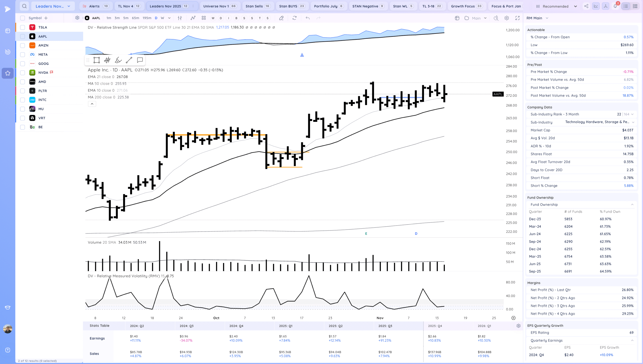This screenshot has width=643, height=364.
Task: Select the rectangle drawing tool
Action: click(96, 60)
